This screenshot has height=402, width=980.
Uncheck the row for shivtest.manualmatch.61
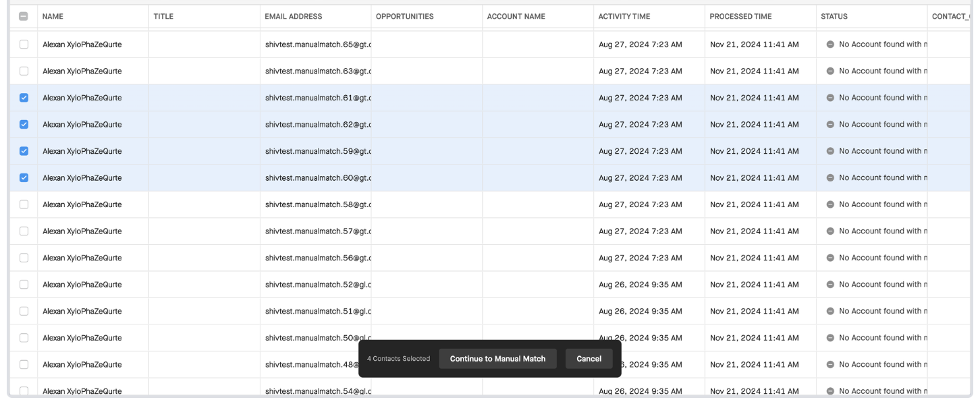click(x=24, y=98)
